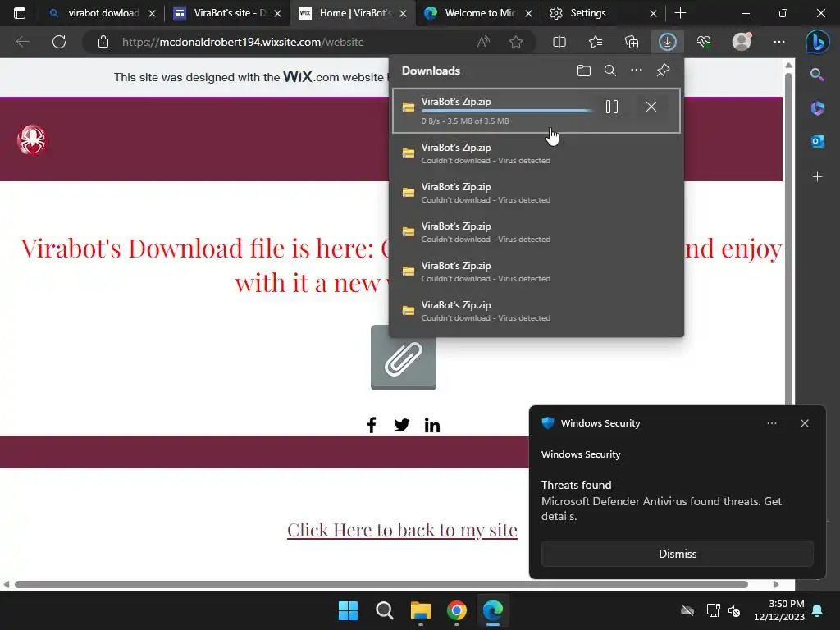Image resolution: width=840 pixels, height=630 pixels.
Task: Open Edge Settings and more menu
Action: click(779, 42)
